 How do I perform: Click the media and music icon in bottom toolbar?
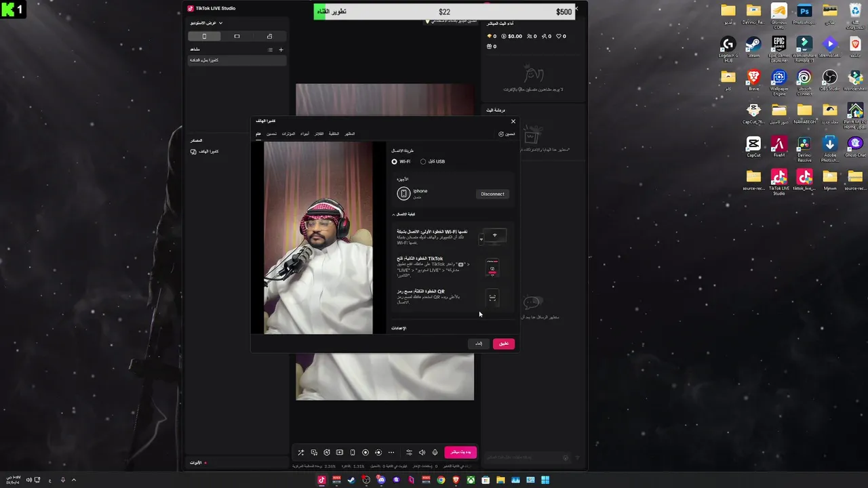coord(314,452)
